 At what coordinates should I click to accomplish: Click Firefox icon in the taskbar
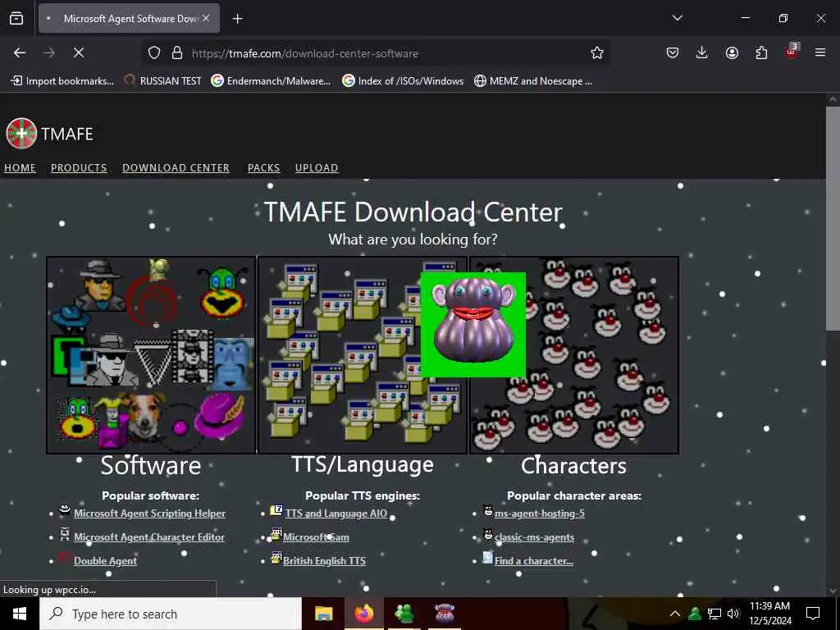[363, 614]
